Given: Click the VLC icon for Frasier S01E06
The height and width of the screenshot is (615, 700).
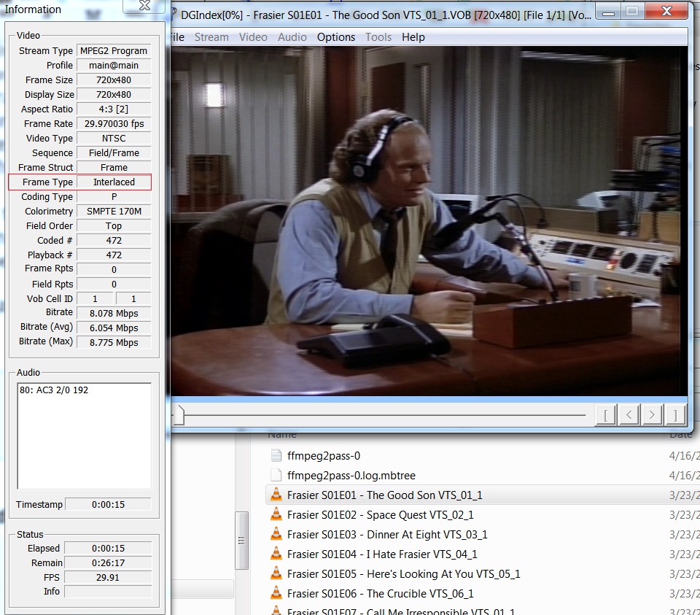Looking at the screenshot, I should click(x=276, y=592).
